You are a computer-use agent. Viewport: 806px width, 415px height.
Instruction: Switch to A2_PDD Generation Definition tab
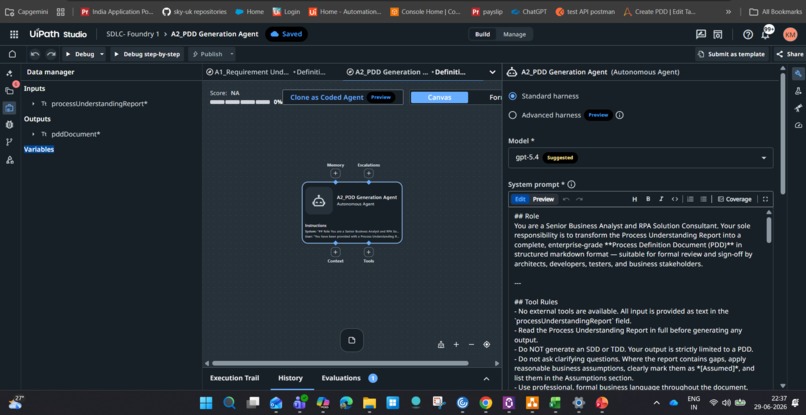click(x=406, y=73)
